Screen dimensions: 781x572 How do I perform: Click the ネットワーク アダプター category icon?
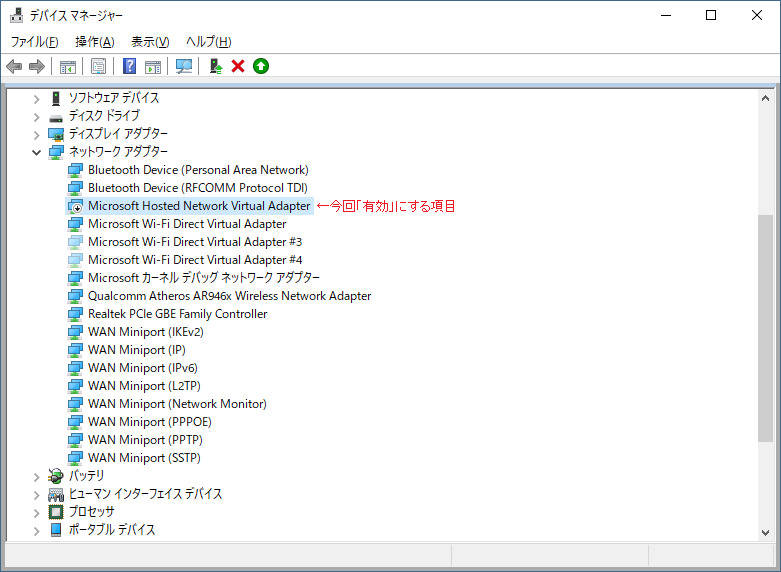tap(56, 152)
